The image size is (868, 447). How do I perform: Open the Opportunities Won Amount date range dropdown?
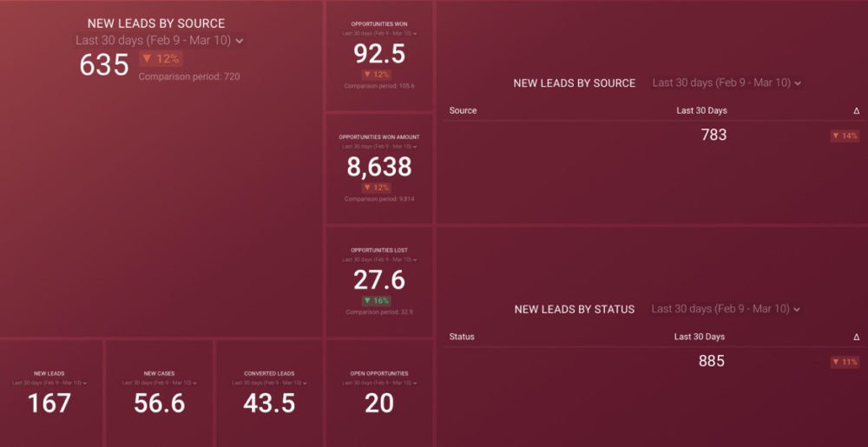(x=379, y=146)
